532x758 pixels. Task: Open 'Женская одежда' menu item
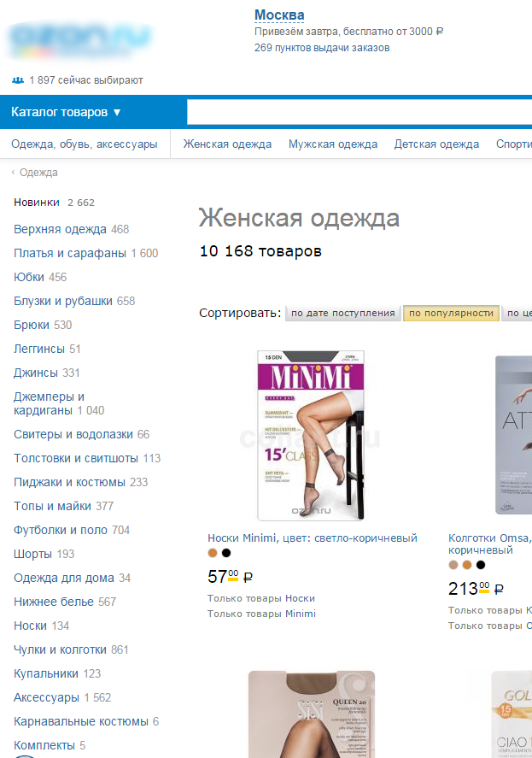click(x=227, y=144)
